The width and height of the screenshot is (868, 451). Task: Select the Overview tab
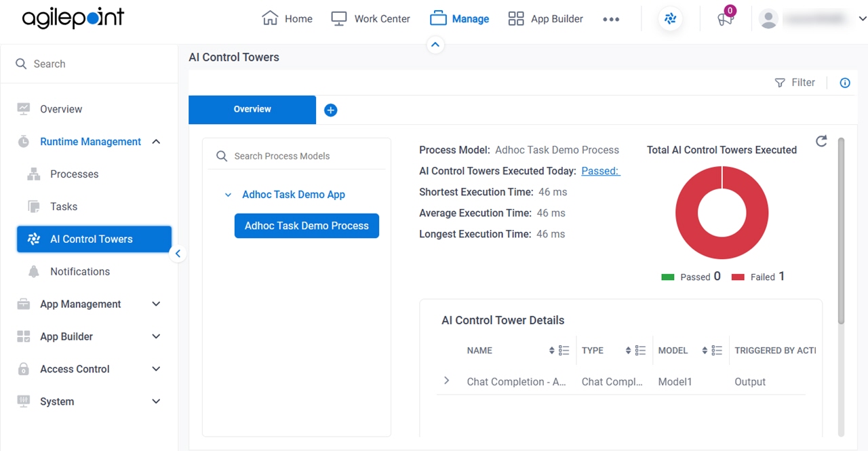tap(252, 109)
